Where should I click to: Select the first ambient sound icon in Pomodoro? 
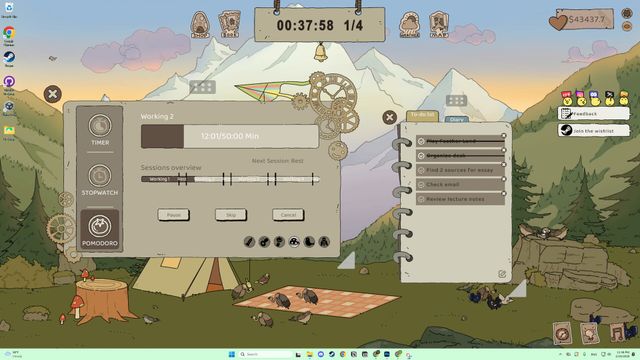[249, 242]
